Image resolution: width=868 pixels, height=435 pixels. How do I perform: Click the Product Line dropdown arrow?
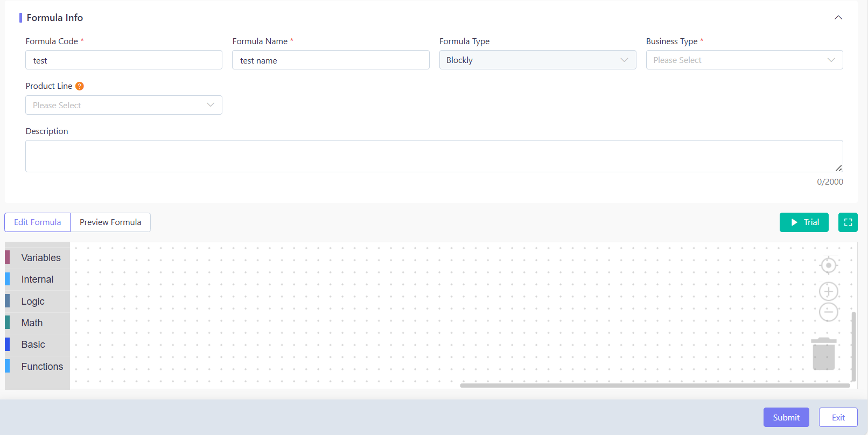point(211,105)
